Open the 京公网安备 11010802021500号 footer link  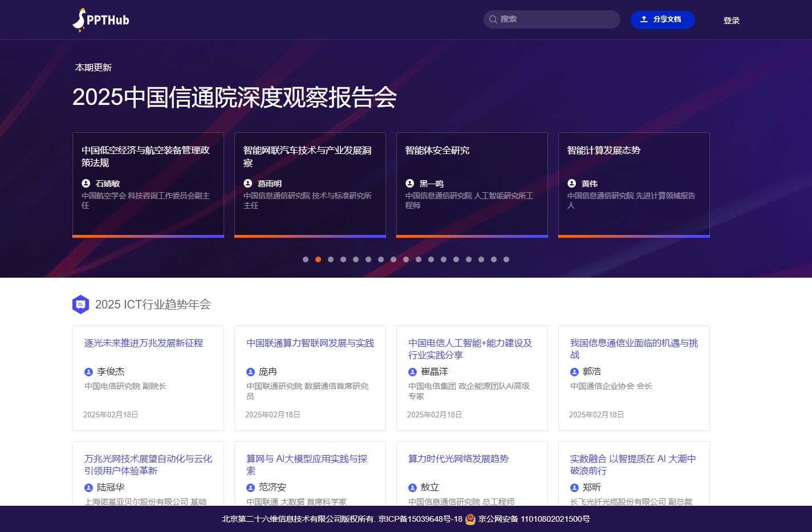[x=534, y=519]
